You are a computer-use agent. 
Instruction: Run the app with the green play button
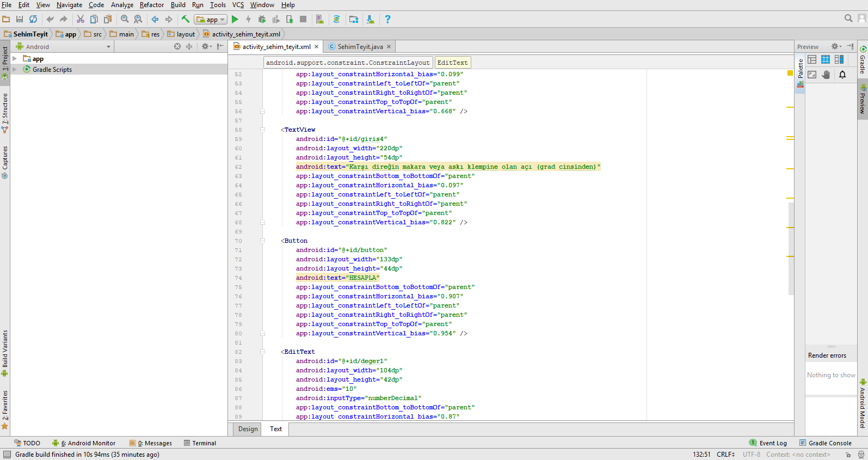[235, 20]
